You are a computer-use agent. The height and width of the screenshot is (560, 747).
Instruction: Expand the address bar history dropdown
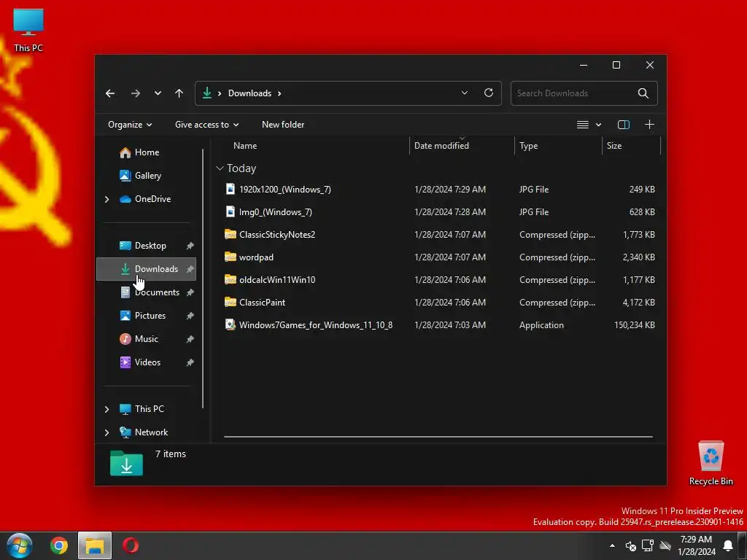(x=465, y=93)
